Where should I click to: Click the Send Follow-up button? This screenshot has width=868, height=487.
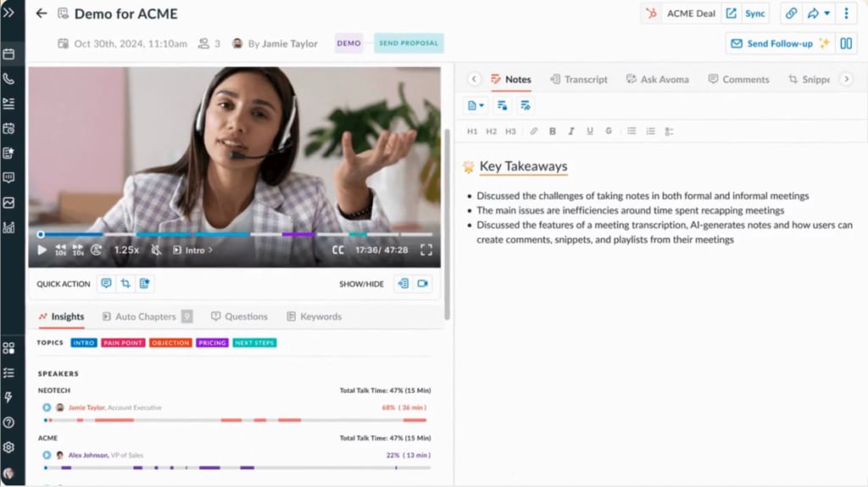(x=780, y=43)
